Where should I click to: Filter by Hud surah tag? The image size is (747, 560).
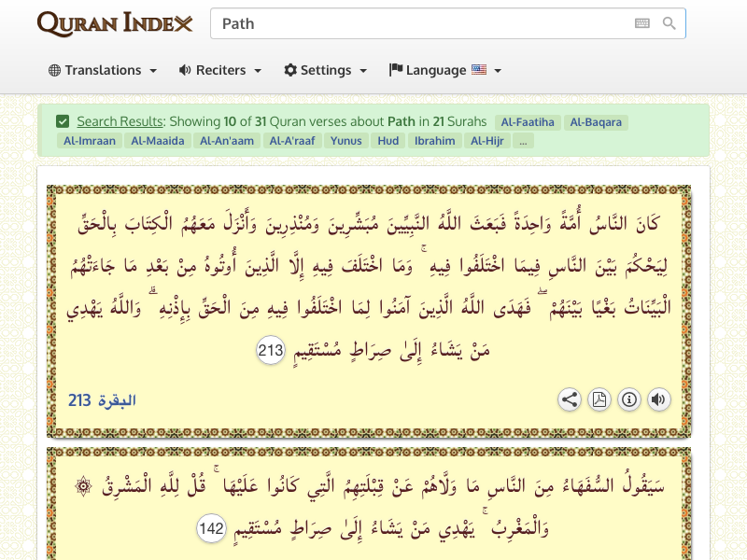(x=388, y=141)
